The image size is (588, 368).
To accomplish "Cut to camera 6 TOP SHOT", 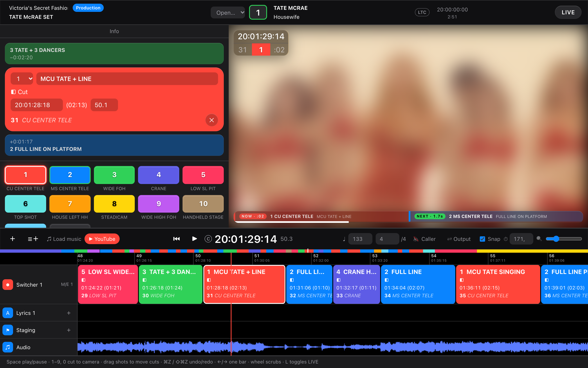I will point(26,204).
